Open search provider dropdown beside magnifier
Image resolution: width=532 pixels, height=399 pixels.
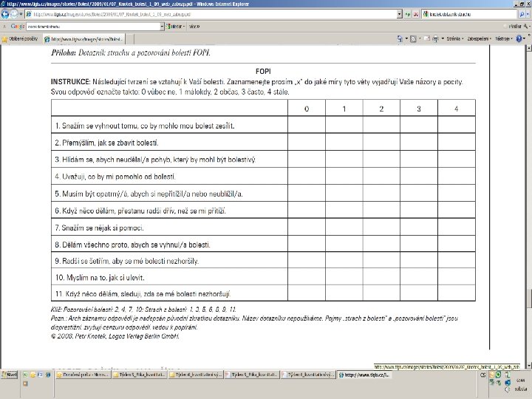(x=528, y=14)
